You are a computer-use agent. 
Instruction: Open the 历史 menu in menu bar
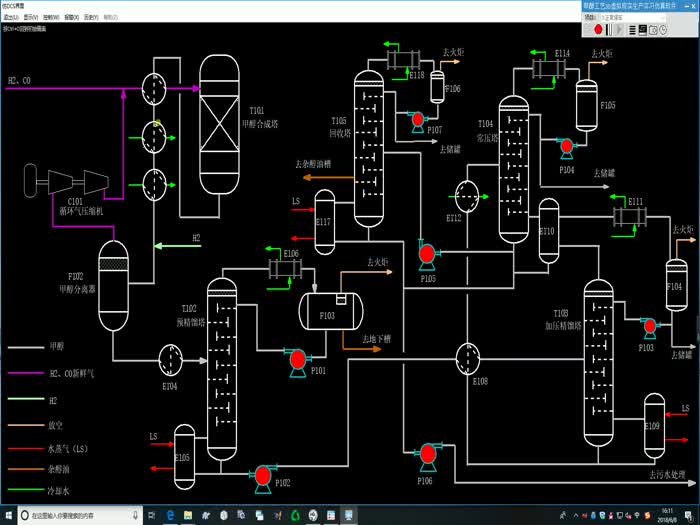tap(90, 17)
